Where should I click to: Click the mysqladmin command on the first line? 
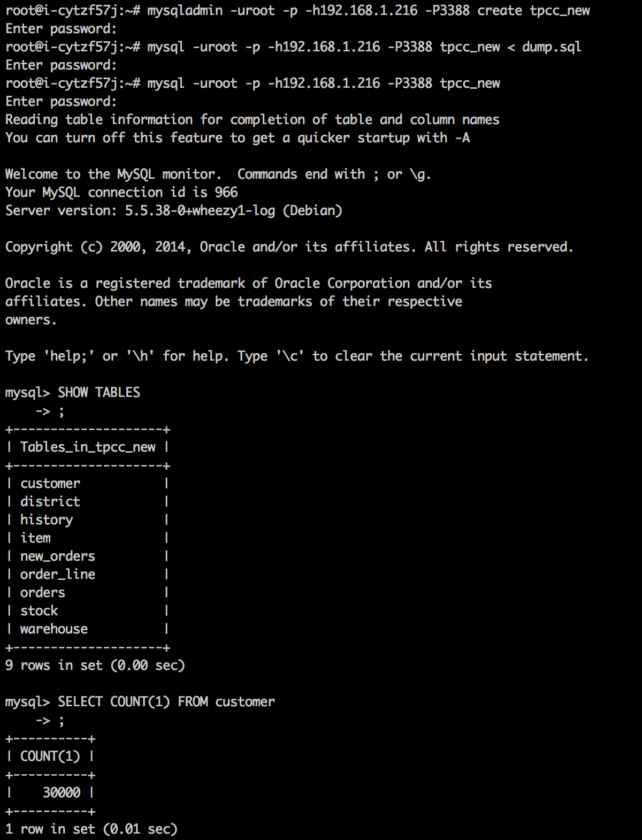[185, 11]
